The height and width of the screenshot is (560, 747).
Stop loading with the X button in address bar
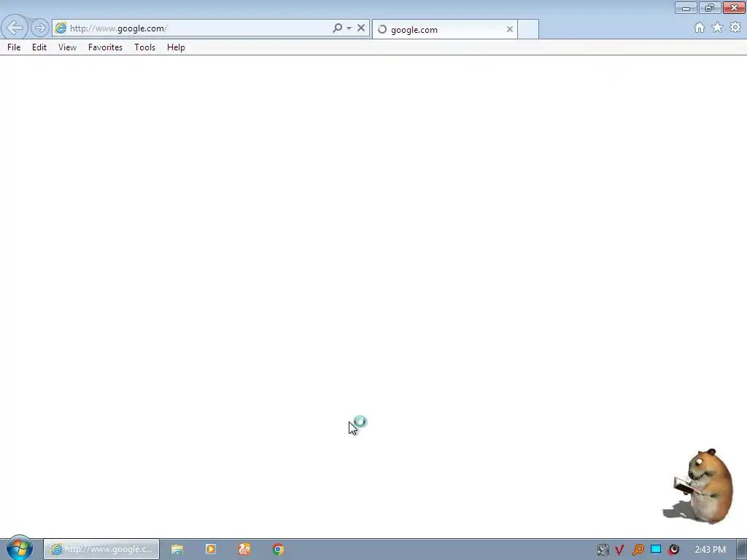tap(361, 28)
